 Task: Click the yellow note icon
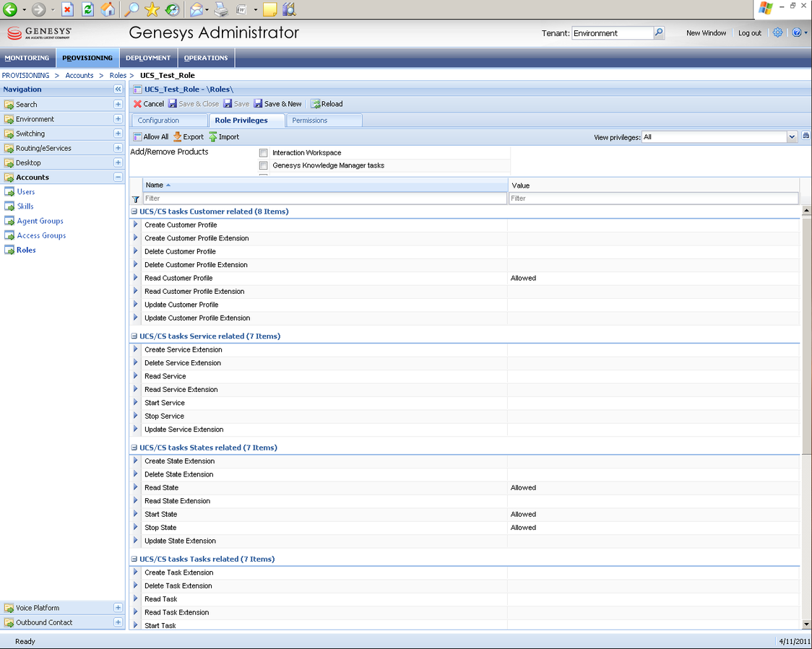269,9
